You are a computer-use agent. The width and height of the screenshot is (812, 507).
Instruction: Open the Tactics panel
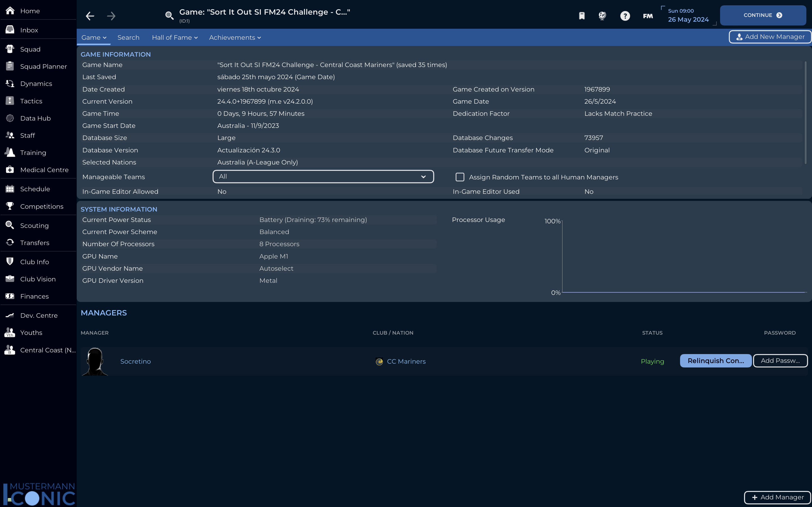31,101
